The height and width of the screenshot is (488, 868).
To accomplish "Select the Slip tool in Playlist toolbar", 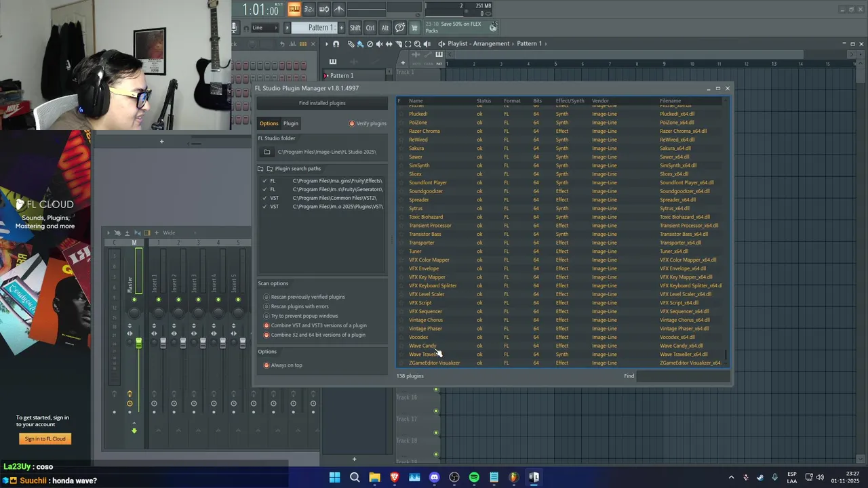I will point(389,44).
